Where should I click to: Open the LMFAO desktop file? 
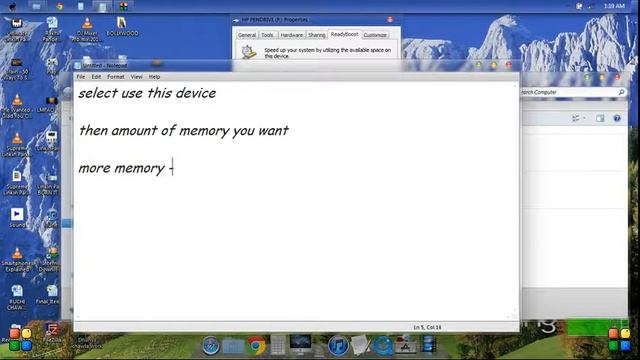click(x=50, y=104)
